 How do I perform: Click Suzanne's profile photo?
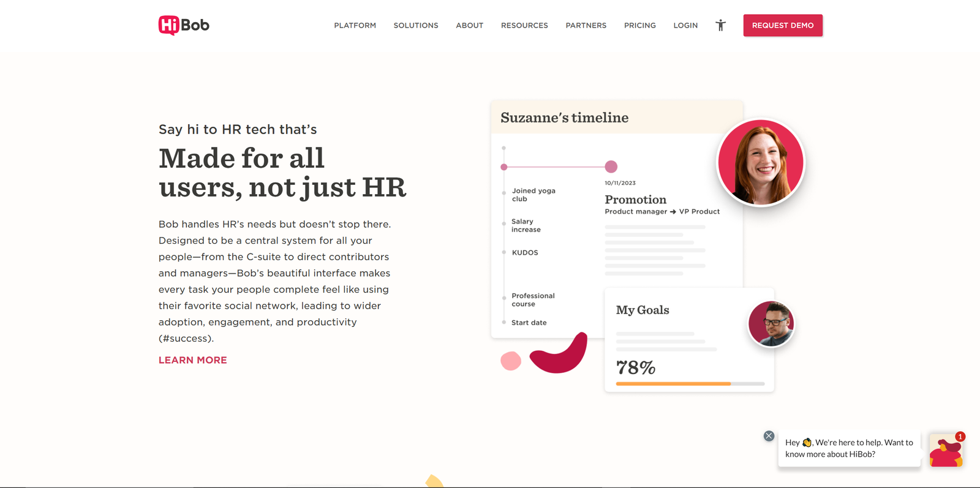(x=760, y=162)
